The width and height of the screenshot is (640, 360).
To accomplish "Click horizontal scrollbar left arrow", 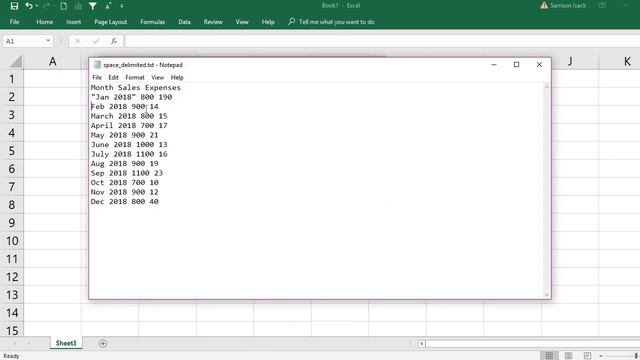I will tap(422, 344).
